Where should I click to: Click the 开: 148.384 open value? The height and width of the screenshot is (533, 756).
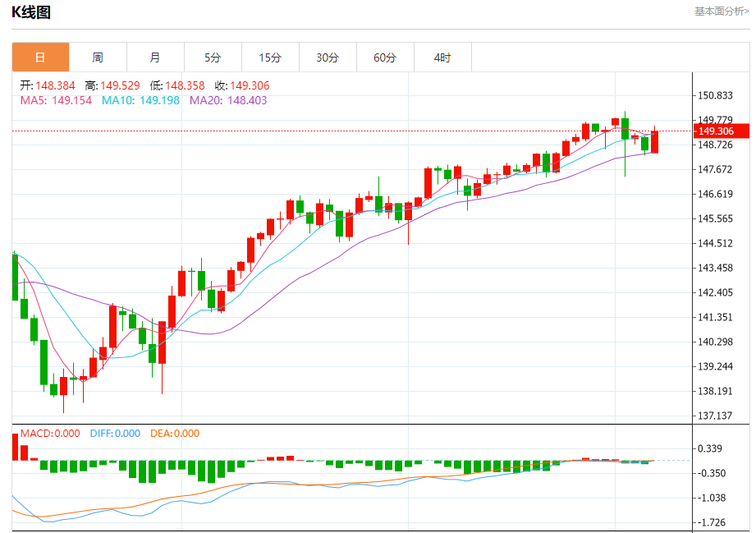click(x=48, y=86)
